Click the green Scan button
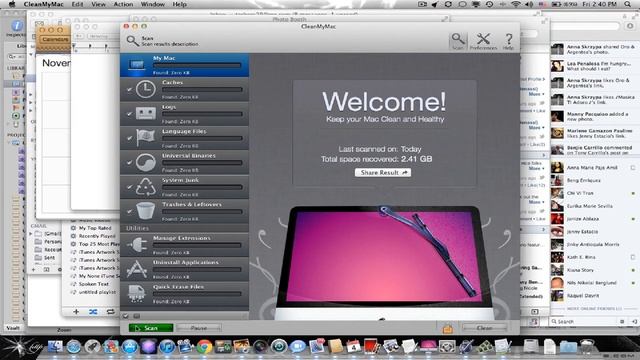 (x=151, y=328)
